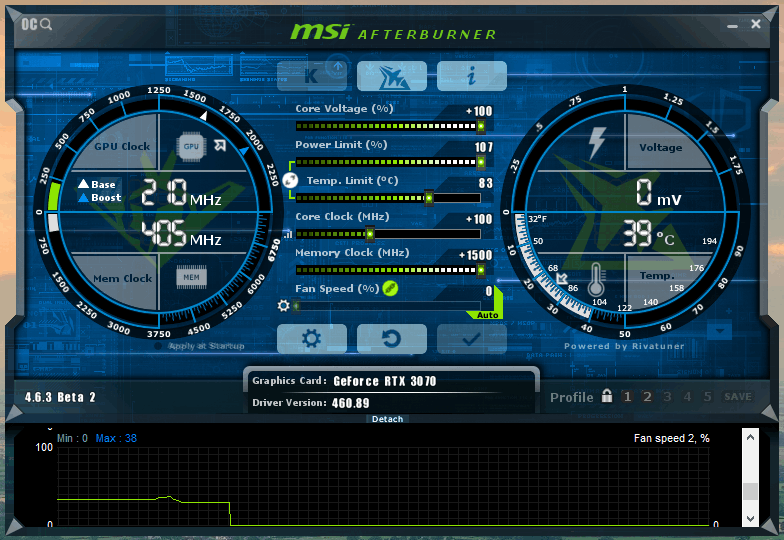Click the 0 mV voltage readout
Image resolution: width=784 pixels, height=540 pixels.
coord(658,192)
